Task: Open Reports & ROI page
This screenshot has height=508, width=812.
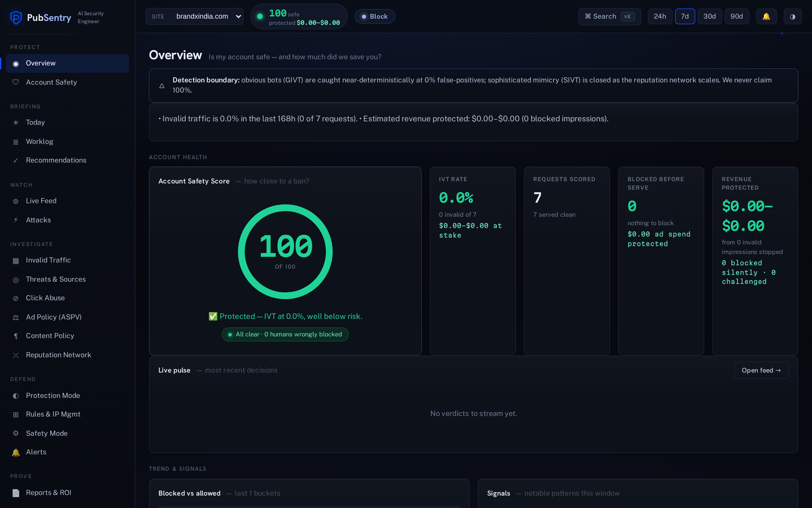Action: coord(67,493)
